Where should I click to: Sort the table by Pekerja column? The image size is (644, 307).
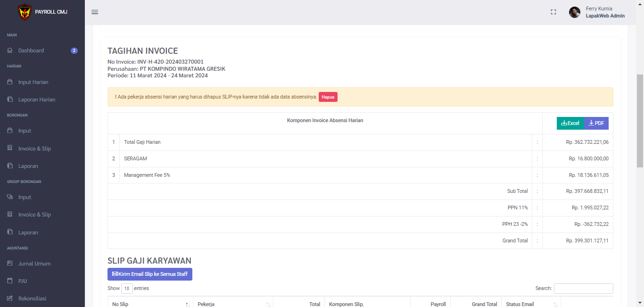[x=267, y=305]
